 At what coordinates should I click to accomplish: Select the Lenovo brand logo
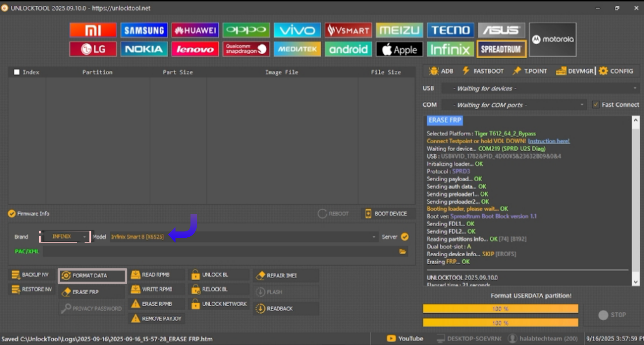pos(195,49)
